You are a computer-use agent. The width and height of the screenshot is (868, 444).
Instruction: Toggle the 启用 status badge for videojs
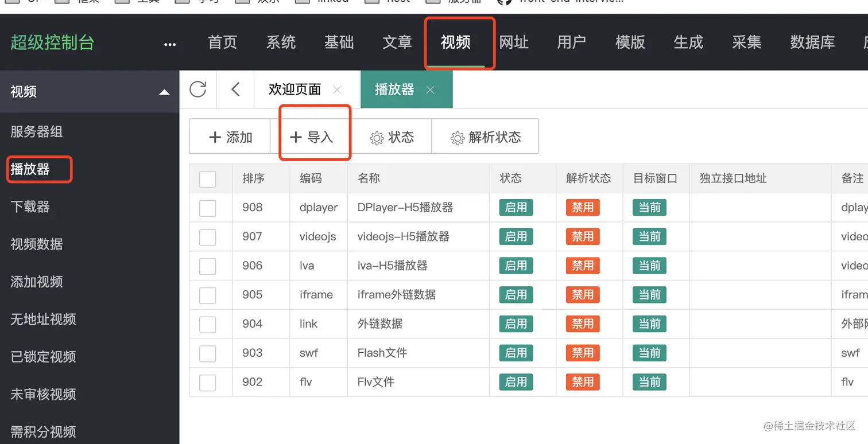(516, 236)
